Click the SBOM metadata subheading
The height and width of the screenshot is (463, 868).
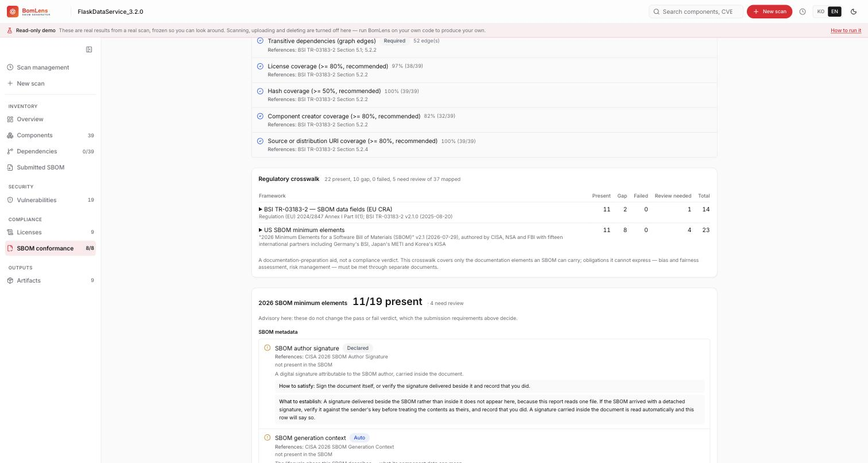(x=278, y=332)
